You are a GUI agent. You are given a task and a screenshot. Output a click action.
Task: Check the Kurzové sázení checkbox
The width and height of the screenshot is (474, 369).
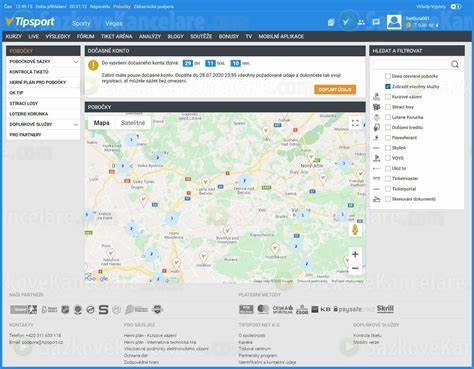coord(388,97)
